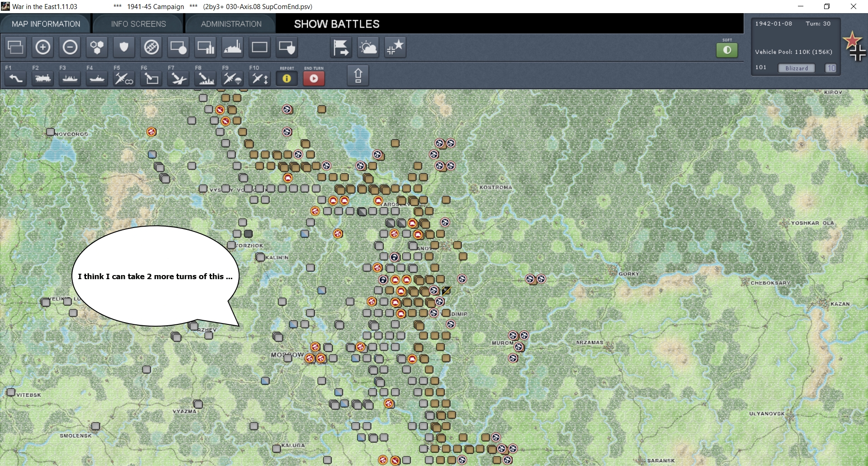Screen dimensions: 868x466
Task: Click the star and cross battle sites icon
Action: coord(396,47)
